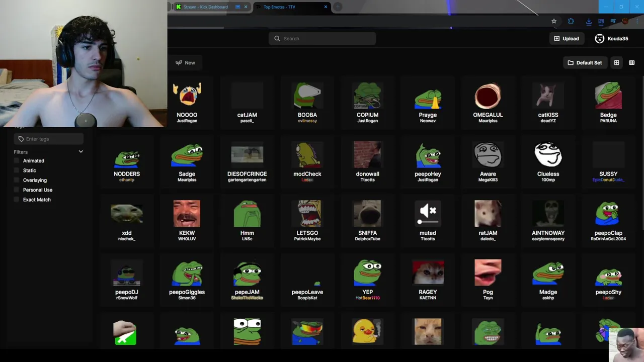644x362 pixels.
Task: Check the Personal Use filter
Action: (17, 190)
